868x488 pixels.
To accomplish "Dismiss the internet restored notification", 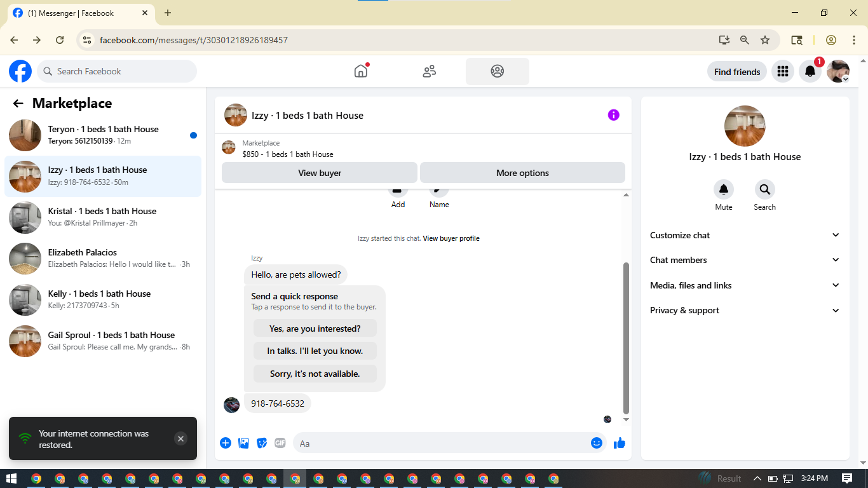I will pyautogui.click(x=180, y=438).
